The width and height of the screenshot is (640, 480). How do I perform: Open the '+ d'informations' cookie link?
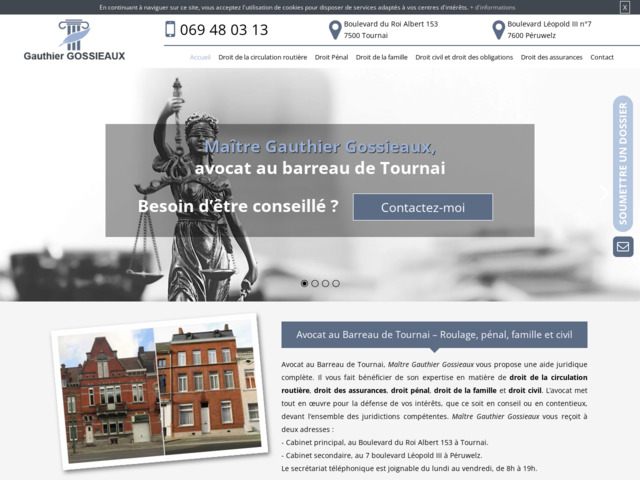click(x=493, y=7)
